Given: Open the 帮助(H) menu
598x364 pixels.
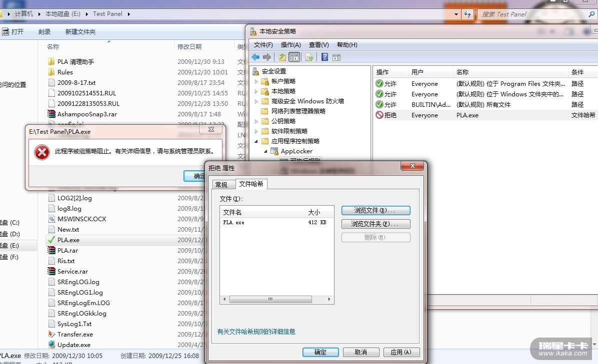Looking at the screenshot, I should 347,44.
